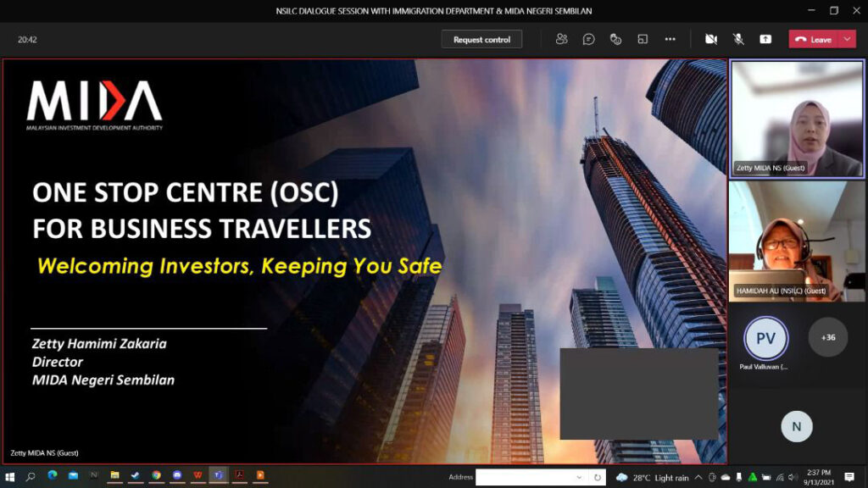
Task: Open OneDrive cloud tray icon
Action: 726,477
